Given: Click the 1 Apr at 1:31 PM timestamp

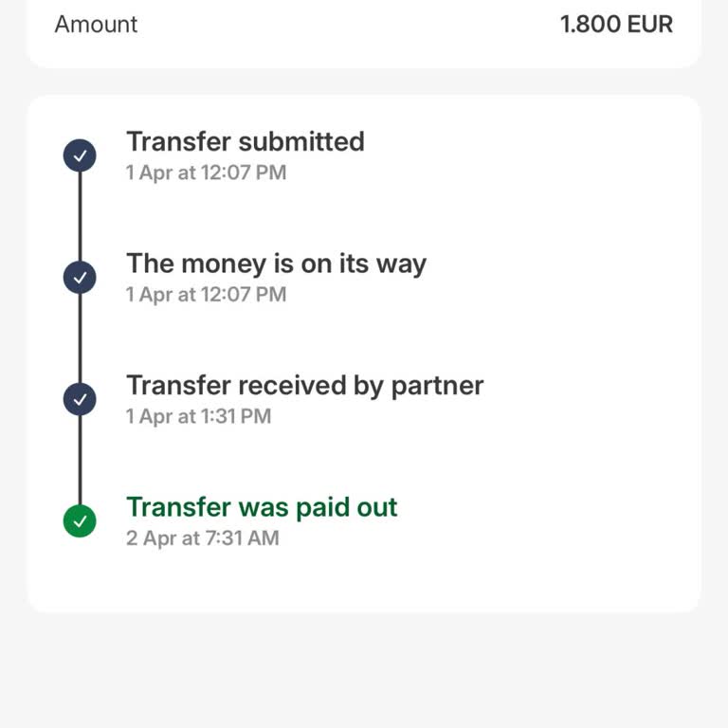Looking at the screenshot, I should pos(198,416).
